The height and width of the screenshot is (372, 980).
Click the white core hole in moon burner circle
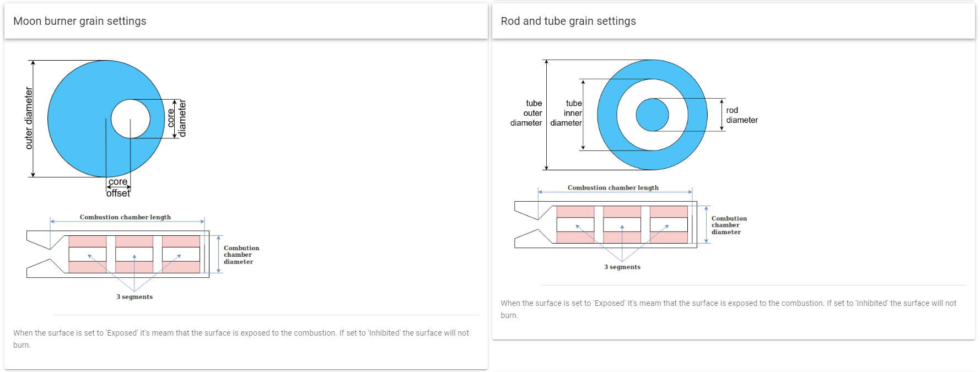(131, 118)
